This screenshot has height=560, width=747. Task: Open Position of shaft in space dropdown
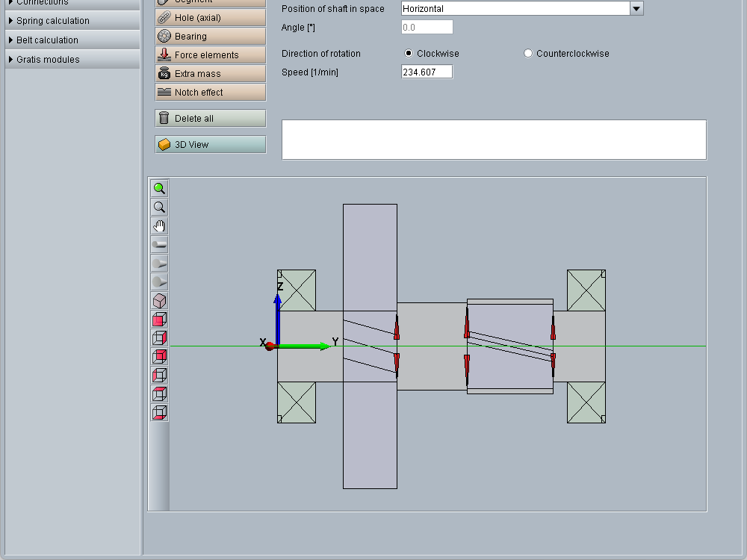pos(636,9)
